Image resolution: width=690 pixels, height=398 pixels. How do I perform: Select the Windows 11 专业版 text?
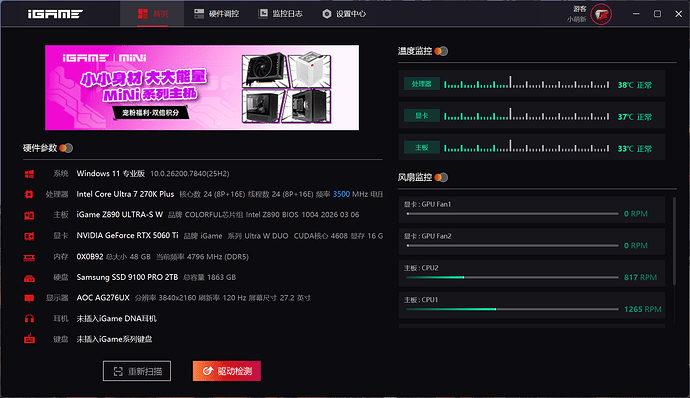(110, 173)
